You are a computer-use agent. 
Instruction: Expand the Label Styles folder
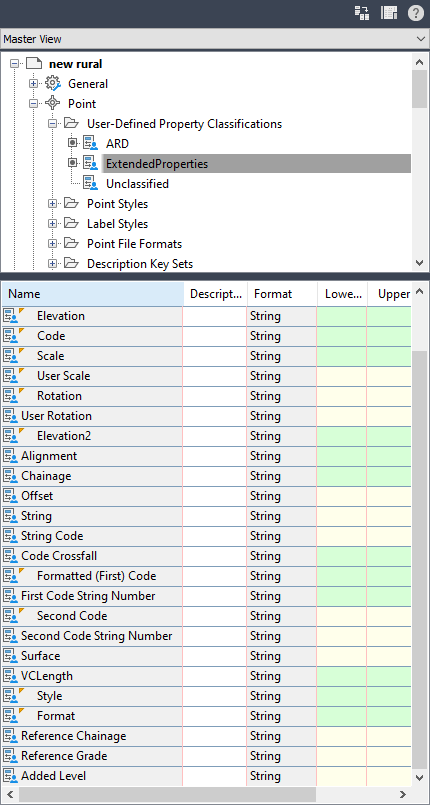[x=52, y=224]
